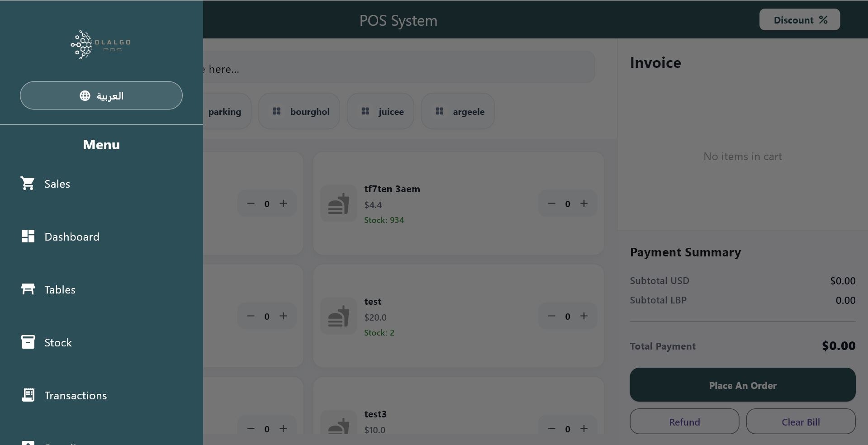Click the Transactions receipt icon

tap(28, 395)
